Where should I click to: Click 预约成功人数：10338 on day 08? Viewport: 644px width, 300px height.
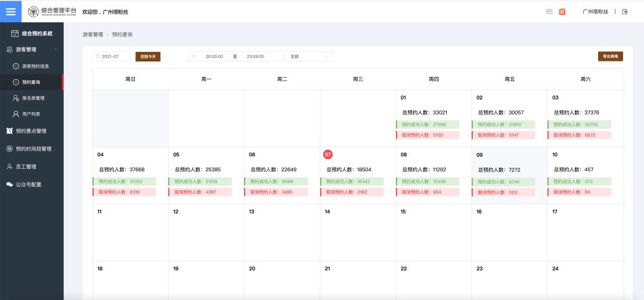[428, 181]
